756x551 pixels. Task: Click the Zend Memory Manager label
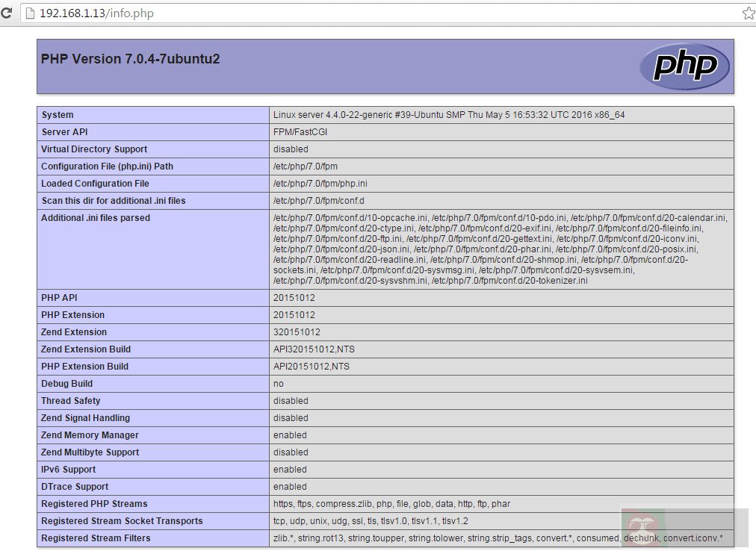tap(90, 435)
